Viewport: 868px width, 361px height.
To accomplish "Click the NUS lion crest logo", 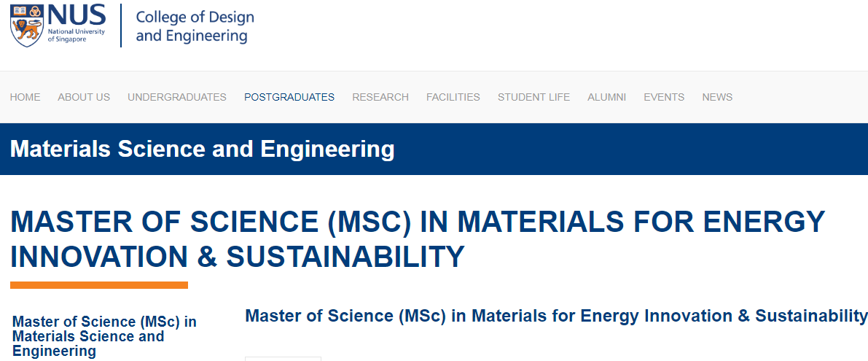I will (x=26, y=25).
